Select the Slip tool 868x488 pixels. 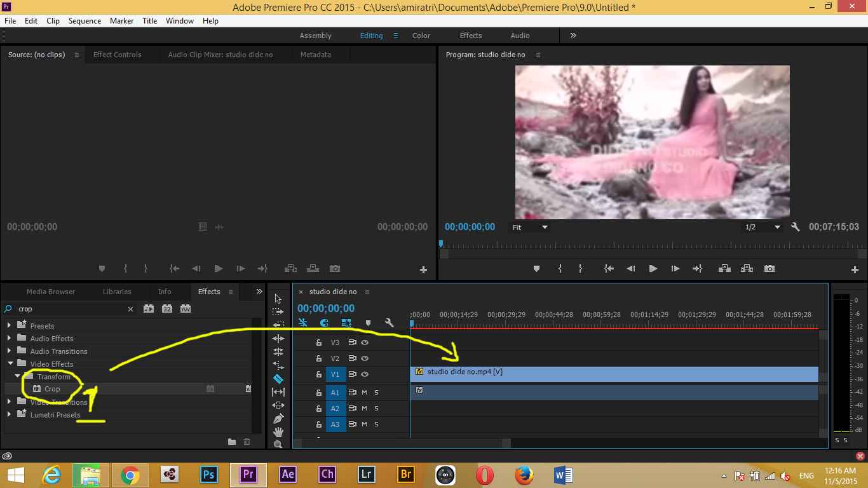click(x=278, y=392)
